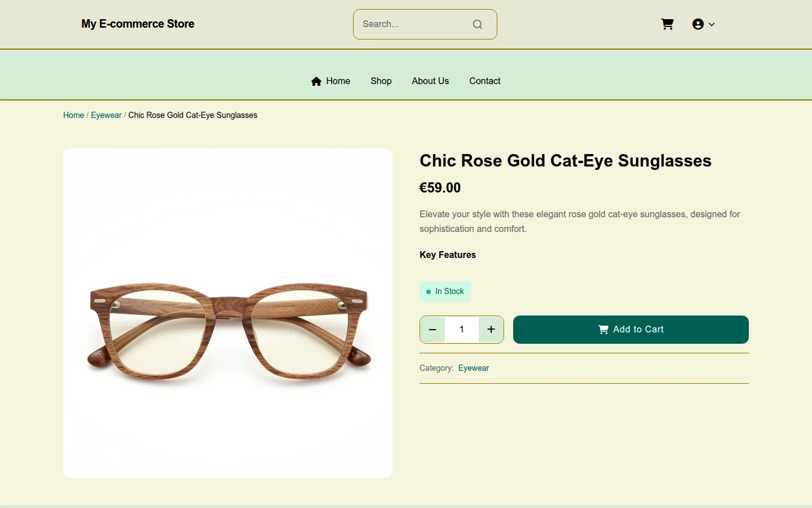This screenshot has height=508, width=812.
Task: View the sunglasses product image
Action: point(228,313)
